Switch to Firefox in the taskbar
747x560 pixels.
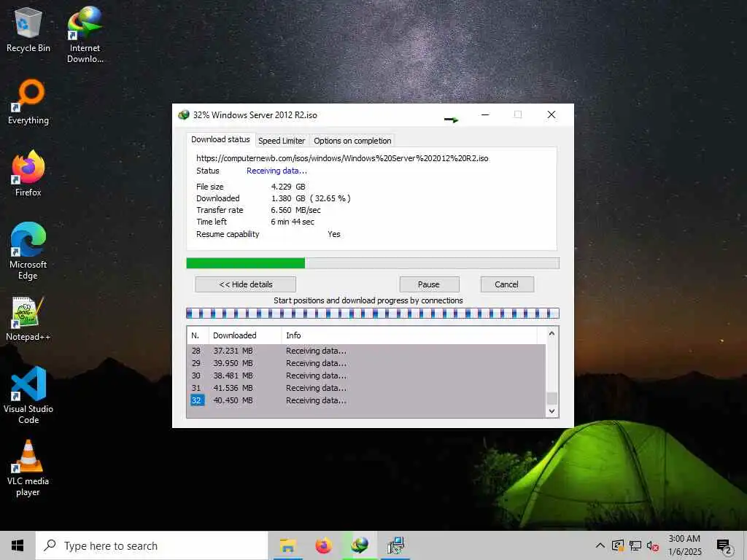[x=324, y=545]
